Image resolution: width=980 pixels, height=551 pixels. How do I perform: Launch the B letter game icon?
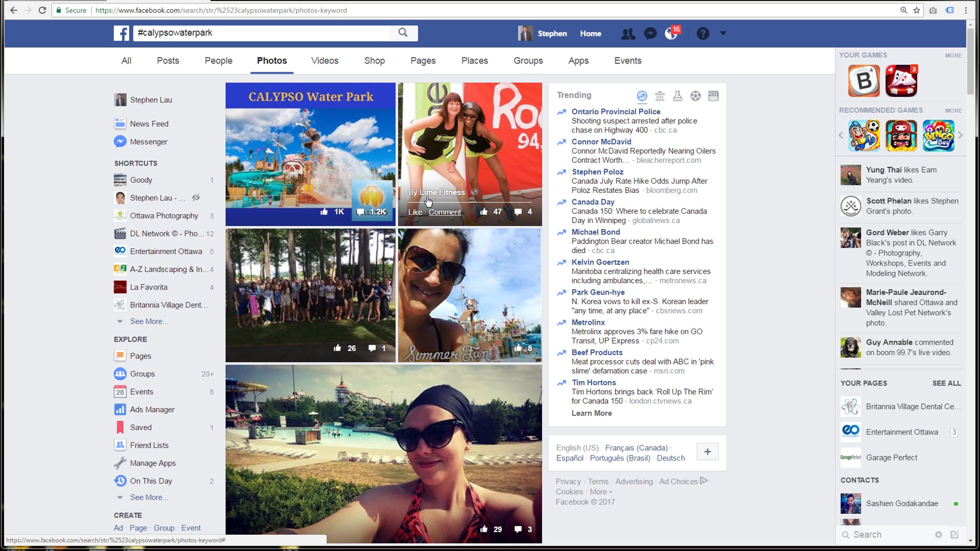(864, 81)
